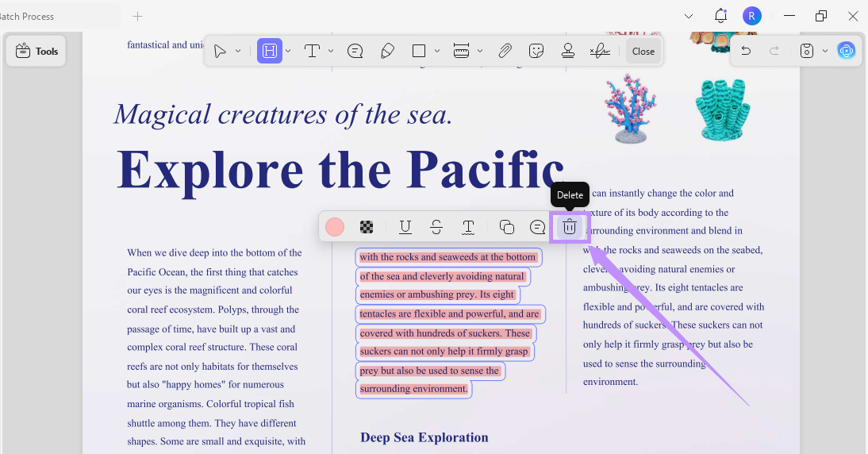Expand the save options dropdown arrow
This screenshot has height=454, width=868.
[x=825, y=51]
